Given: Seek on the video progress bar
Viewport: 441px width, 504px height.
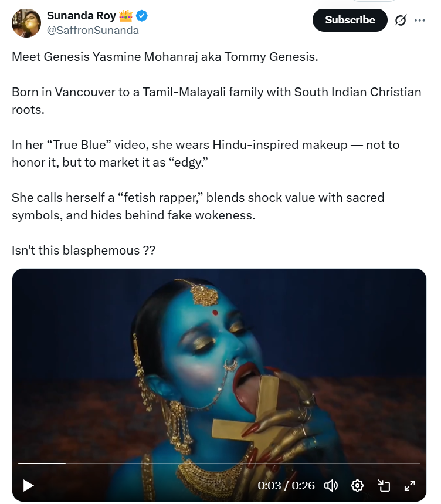Looking at the screenshot, I should click(219, 463).
